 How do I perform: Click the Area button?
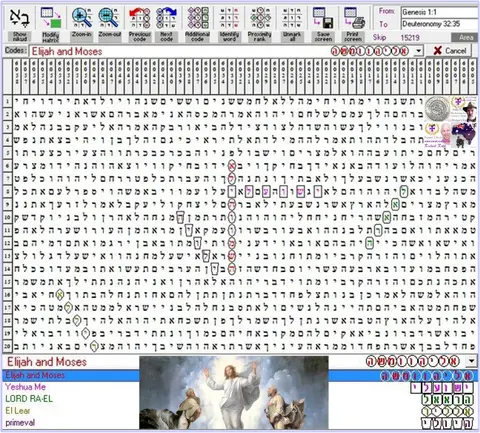pos(465,37)
